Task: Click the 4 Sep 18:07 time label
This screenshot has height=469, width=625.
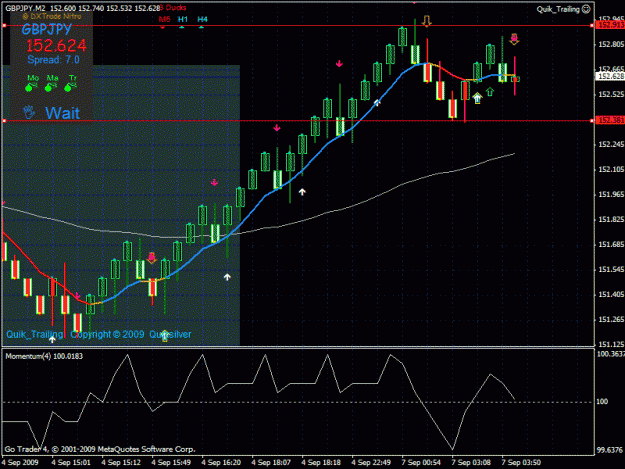Action: (x=271, y=463)
